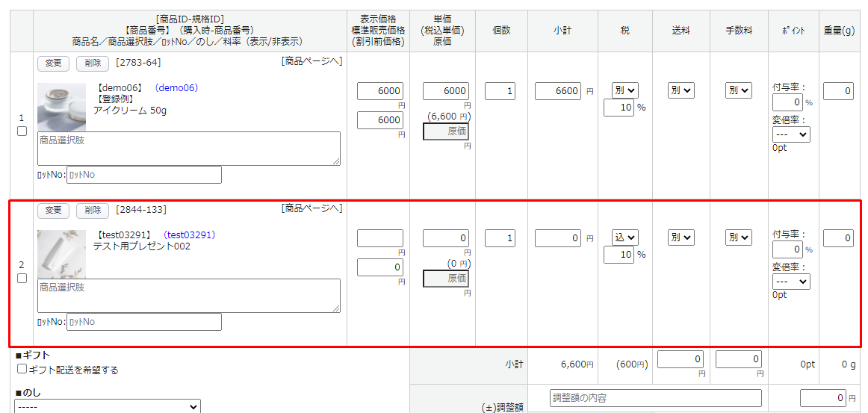Click the 【demo06】 product number text

coord(120,87)
